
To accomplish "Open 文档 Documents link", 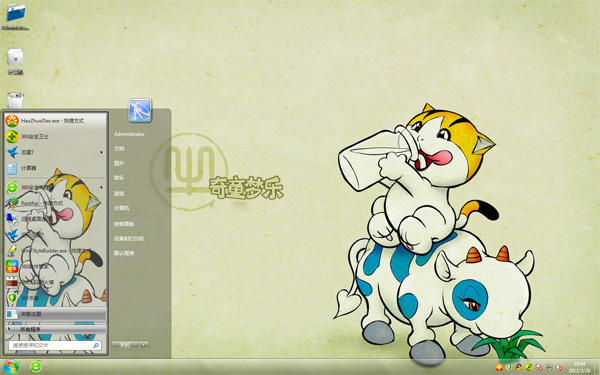I will click(x=119, y=148).
